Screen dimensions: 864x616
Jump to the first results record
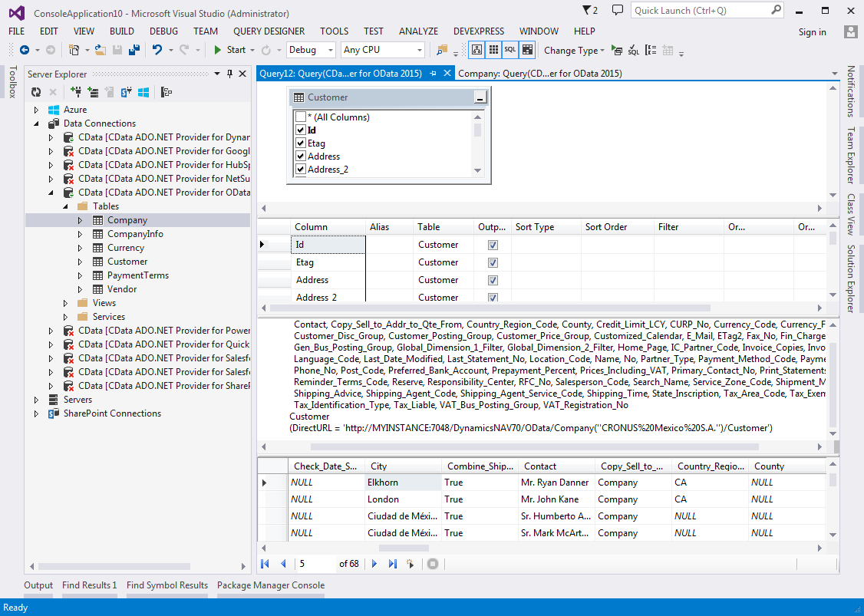(x=265, y=564)
